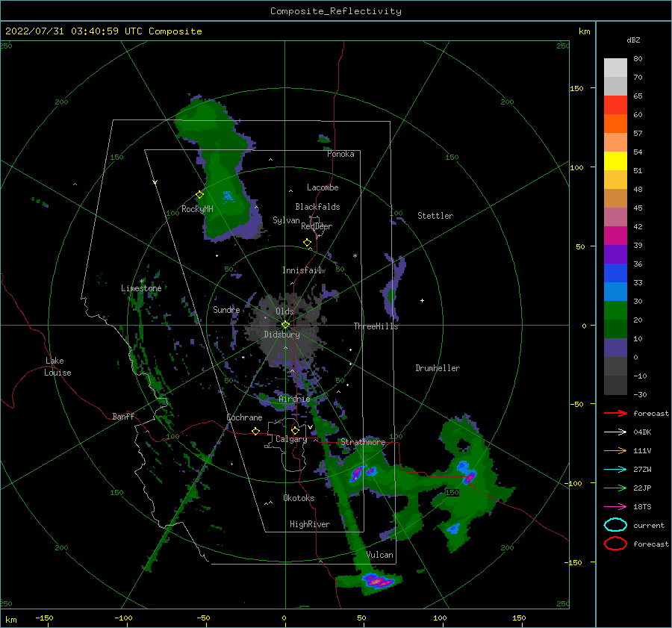This screenshot has width=672, height=628.
Task: Click the Limestone location label
Action: [141, 288]
